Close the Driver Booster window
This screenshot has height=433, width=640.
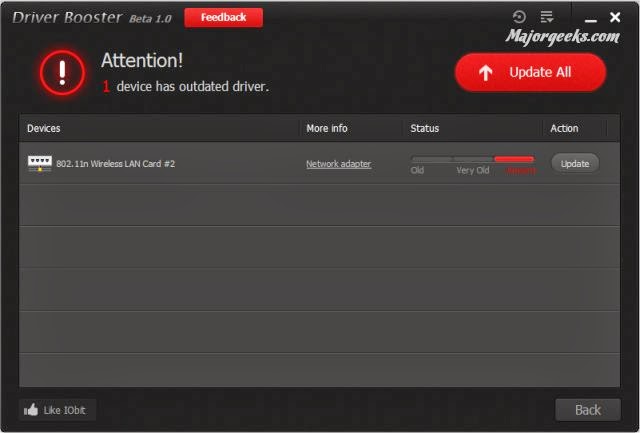click(615, 17)
